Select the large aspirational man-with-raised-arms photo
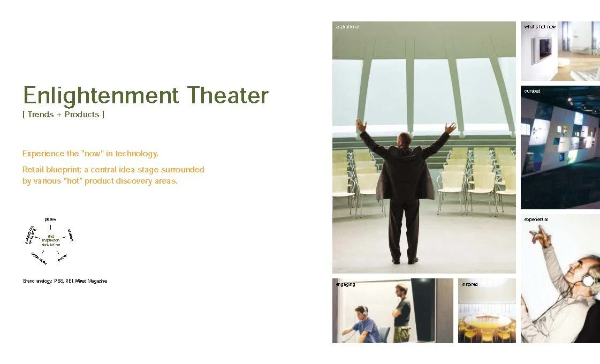Image resolution: width=600 pixels, height=364 pixels. pyautogui.click(x=424, y=147)
